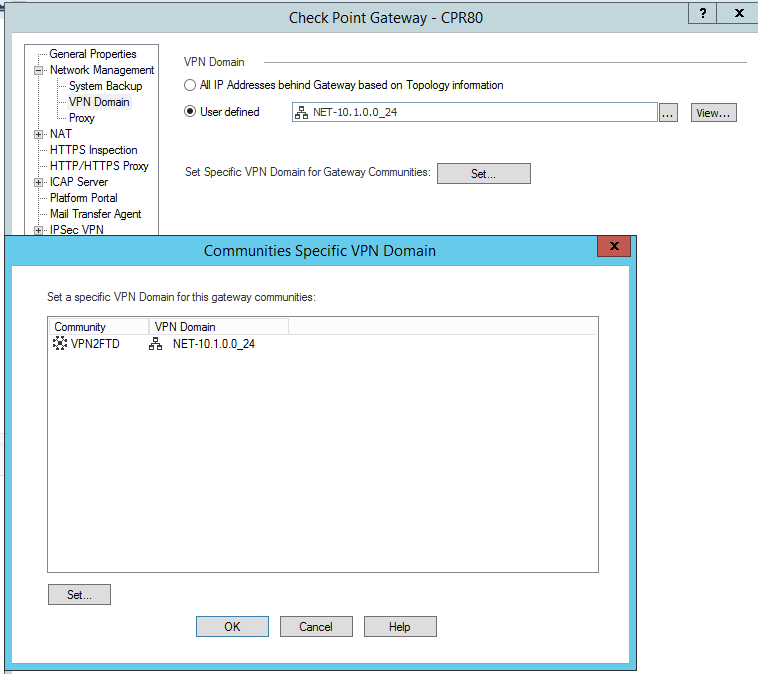The image size is (758, 674).
Task: Click network icon in User defined field
Action: 301,113
